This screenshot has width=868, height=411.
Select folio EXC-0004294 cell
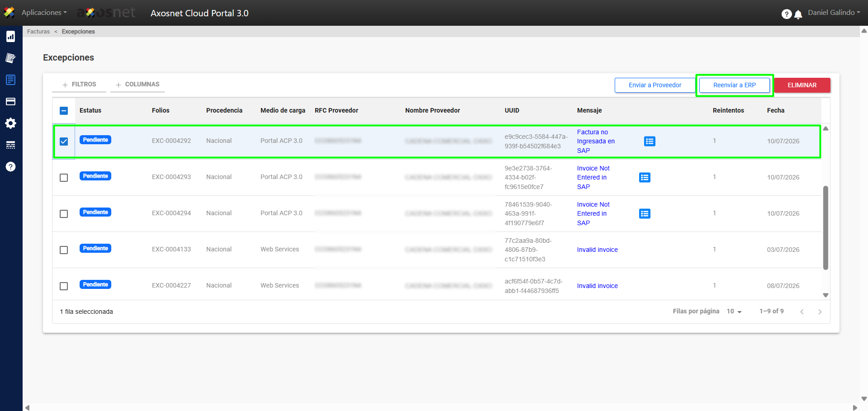[171, 213]
